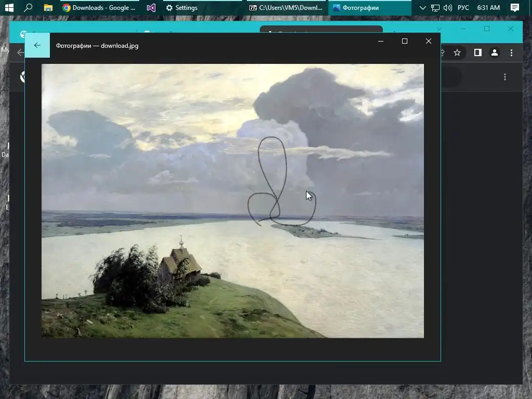Maximize the Photos app window

(x=404, y=41)
